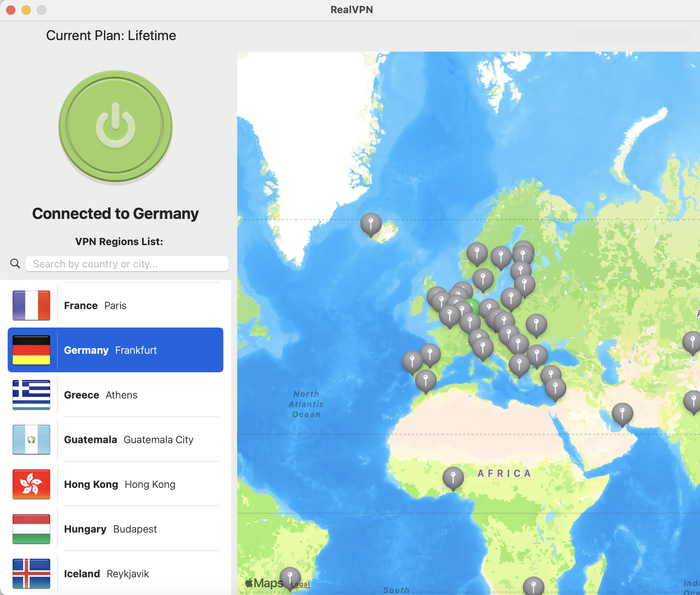700x595 pixels.
Task: Click the Germany flag icon
Action: pyautogui.click(x=31, y=350)
